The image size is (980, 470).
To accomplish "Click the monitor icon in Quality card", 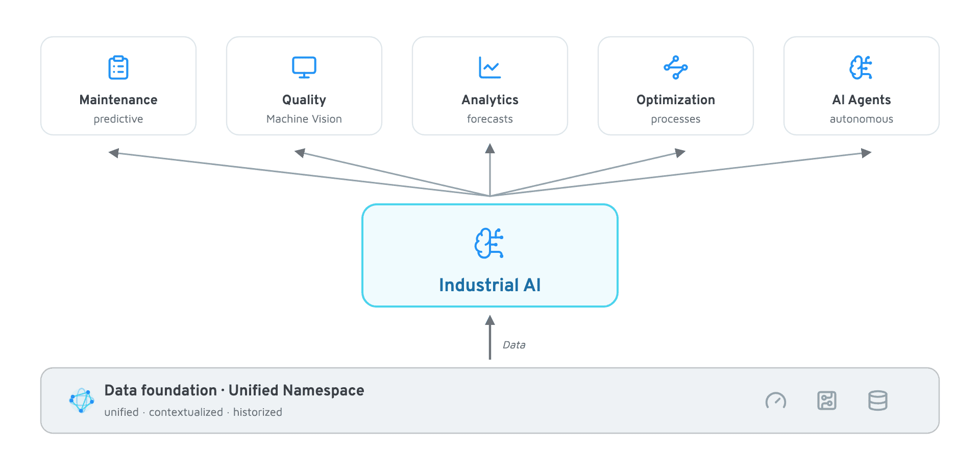I will coord(304,67).
